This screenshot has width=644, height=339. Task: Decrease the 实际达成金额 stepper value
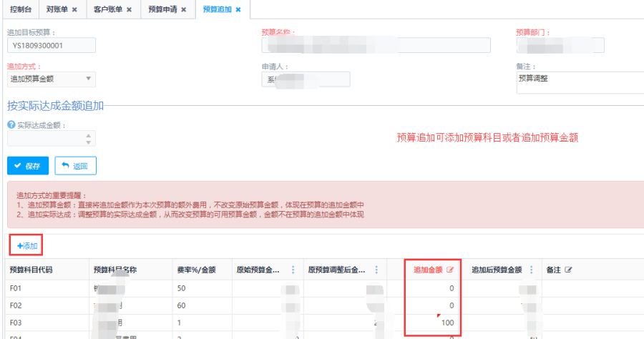pos(89,142)
